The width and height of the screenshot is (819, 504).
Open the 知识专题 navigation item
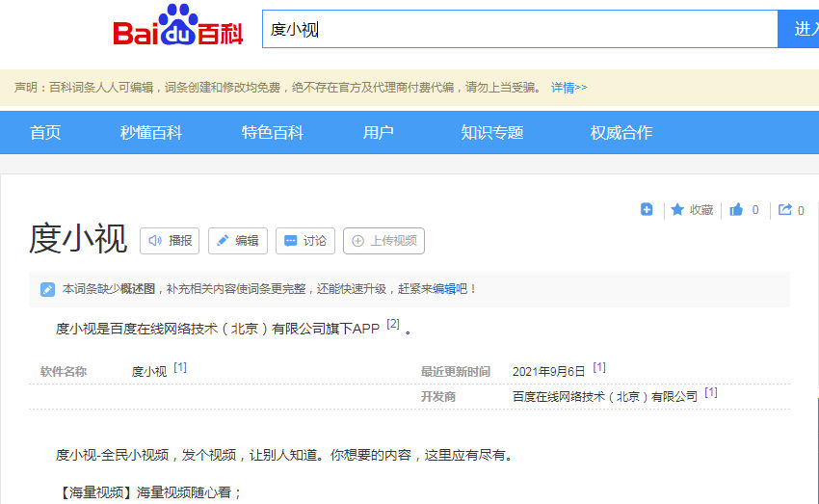pyautogui.click(x=492, y=133)
